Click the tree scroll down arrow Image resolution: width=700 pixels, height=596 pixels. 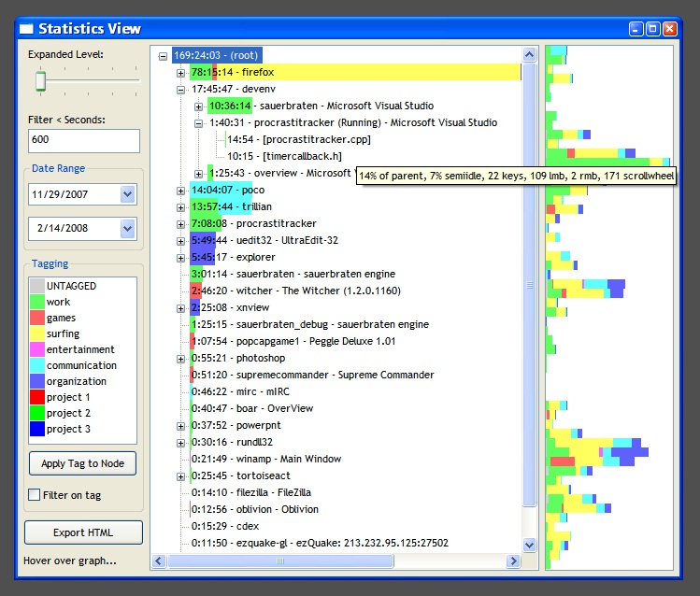(x=530, y=545)
